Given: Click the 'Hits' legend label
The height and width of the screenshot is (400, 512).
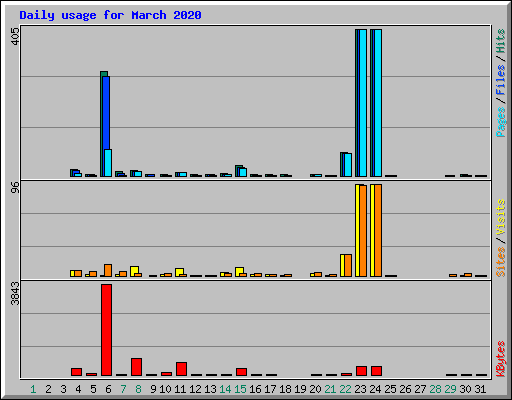Looking at the screenshot, I should [x=500, y=41].
